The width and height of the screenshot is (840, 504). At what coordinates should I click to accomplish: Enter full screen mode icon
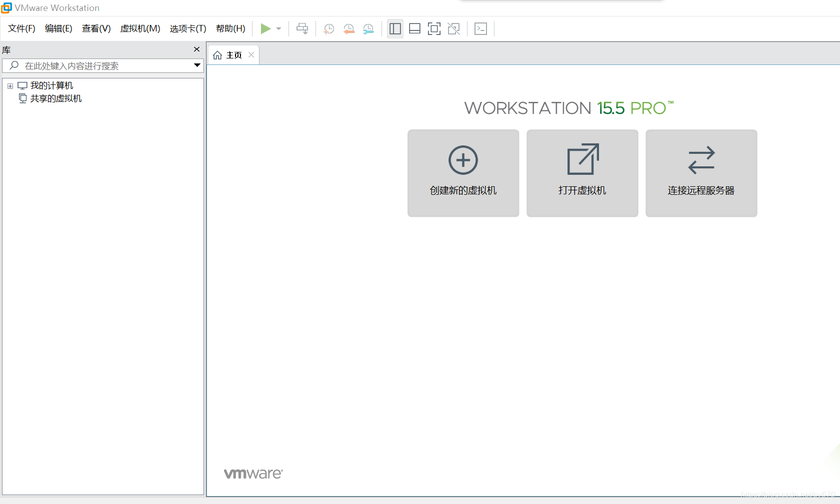pyautogui.click(x=434, y=29)
